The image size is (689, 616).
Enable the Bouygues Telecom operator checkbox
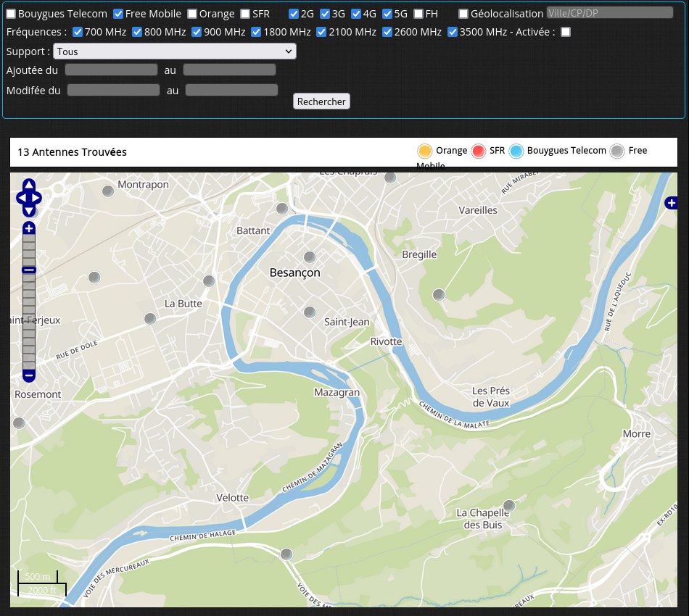point(11,14)
